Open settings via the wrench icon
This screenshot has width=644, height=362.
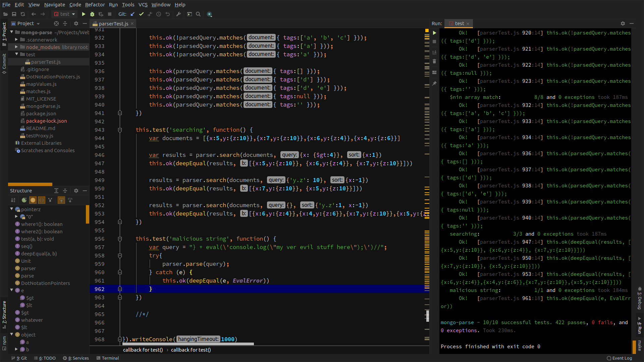pos(178,14)
